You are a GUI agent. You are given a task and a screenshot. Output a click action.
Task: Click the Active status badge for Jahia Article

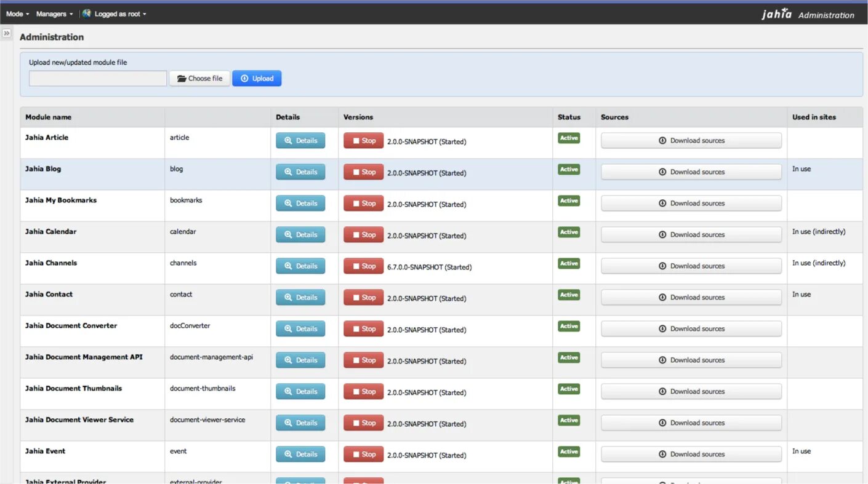pos(569,138)
